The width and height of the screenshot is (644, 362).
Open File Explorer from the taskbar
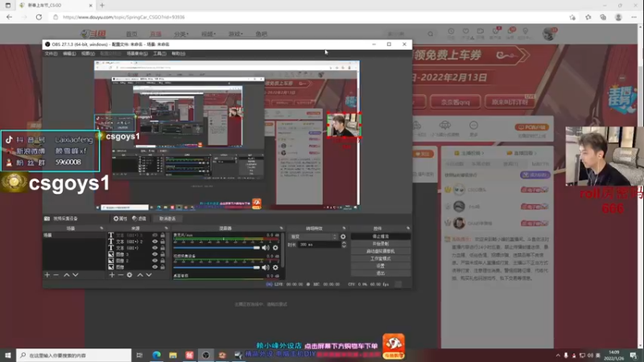coord(173,355)
